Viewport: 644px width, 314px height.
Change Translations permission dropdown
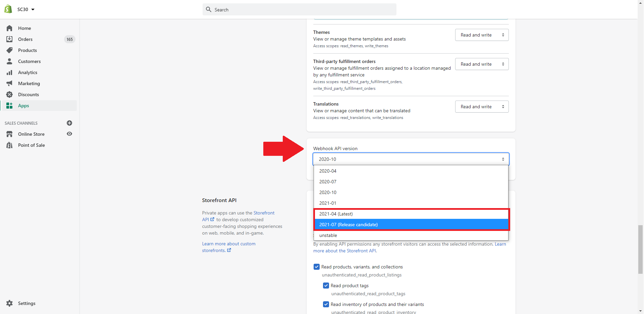tap(482, 107)
